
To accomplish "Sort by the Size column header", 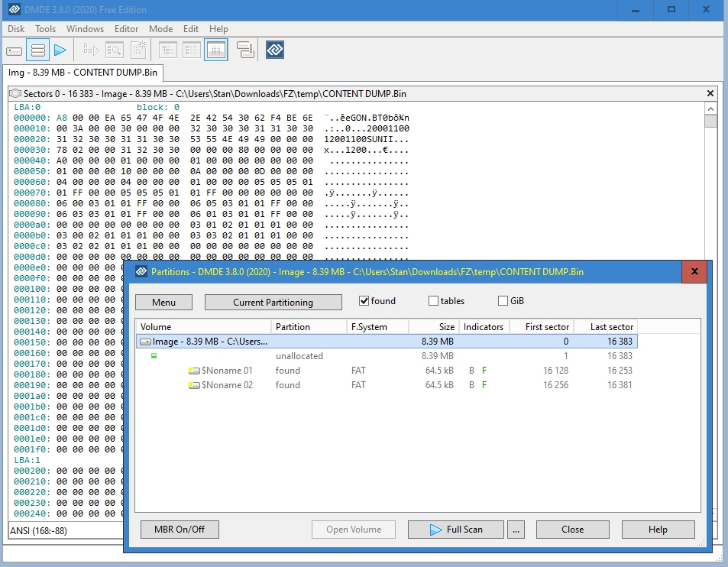I will [x=434, y=327].
